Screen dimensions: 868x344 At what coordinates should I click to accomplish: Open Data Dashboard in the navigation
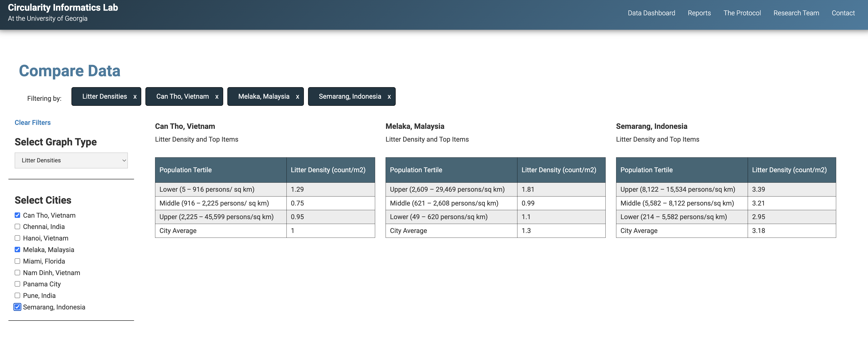coord(651,13)
